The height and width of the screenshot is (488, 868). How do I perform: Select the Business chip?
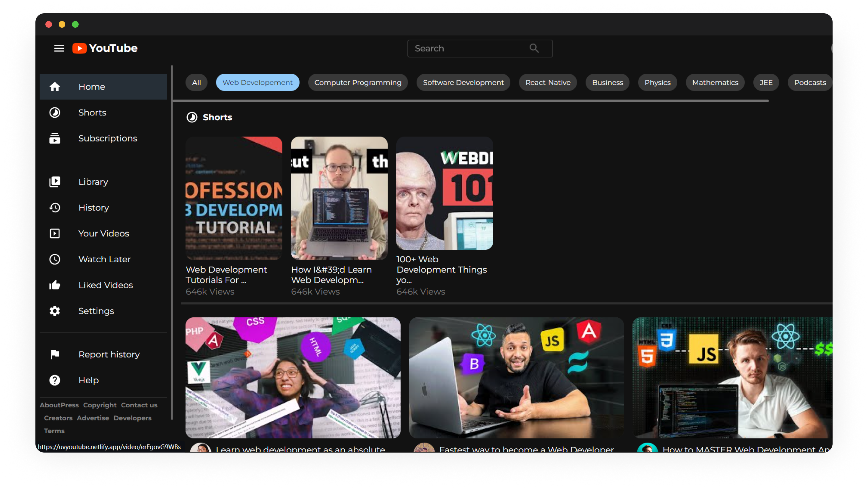click(608, 82)
